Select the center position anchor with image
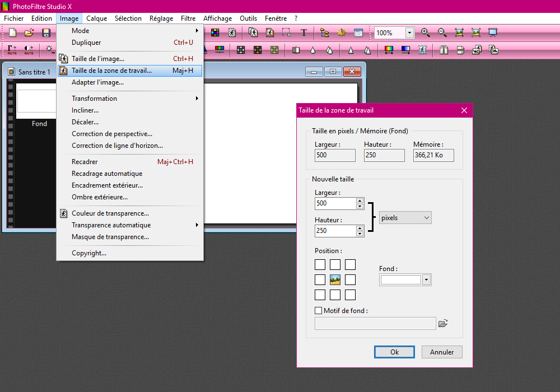This screenshot has width=560, height=392. [x=335, y=279]
